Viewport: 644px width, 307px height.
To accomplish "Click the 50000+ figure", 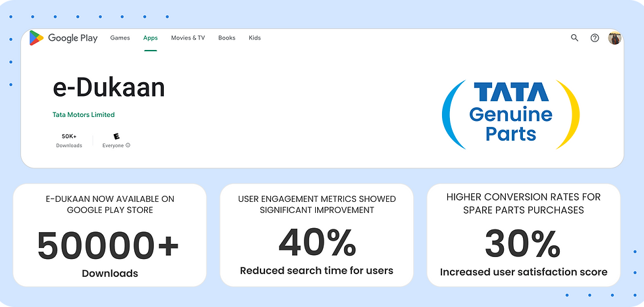I will (x=108, y=247).
